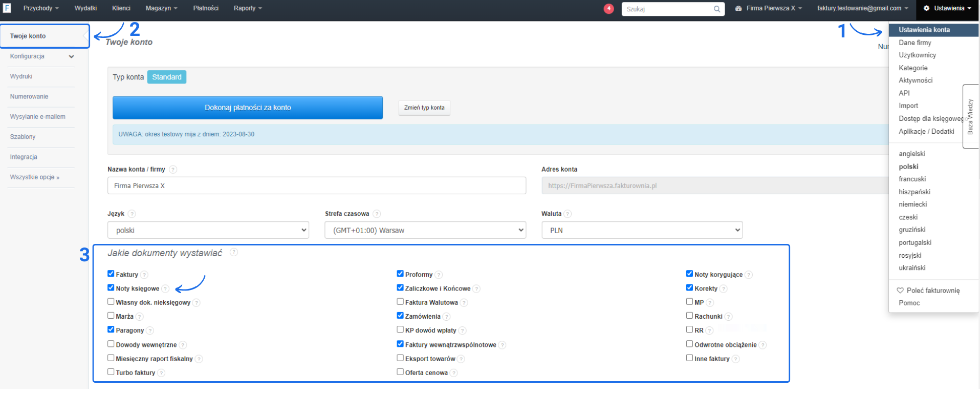Uncheck the Proformy checkbox
This screenshot has height=393, width=980.
click(400, 274)
